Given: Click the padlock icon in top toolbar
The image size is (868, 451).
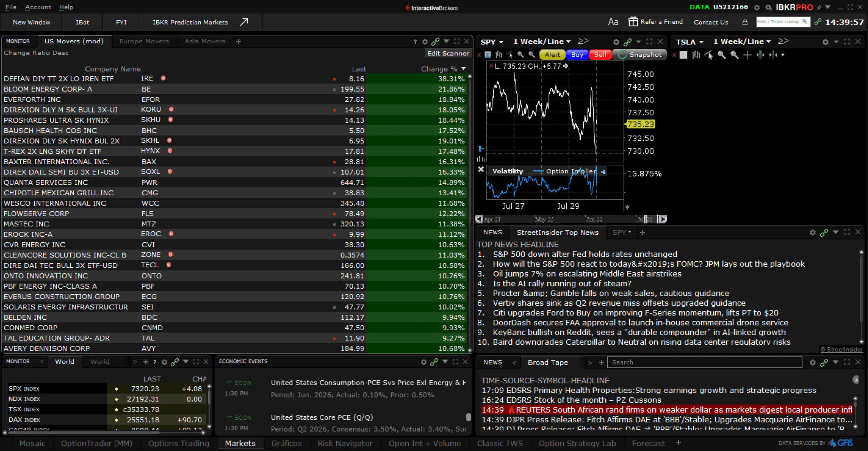Looking at the screenshot, I should [x=745, y=22].
